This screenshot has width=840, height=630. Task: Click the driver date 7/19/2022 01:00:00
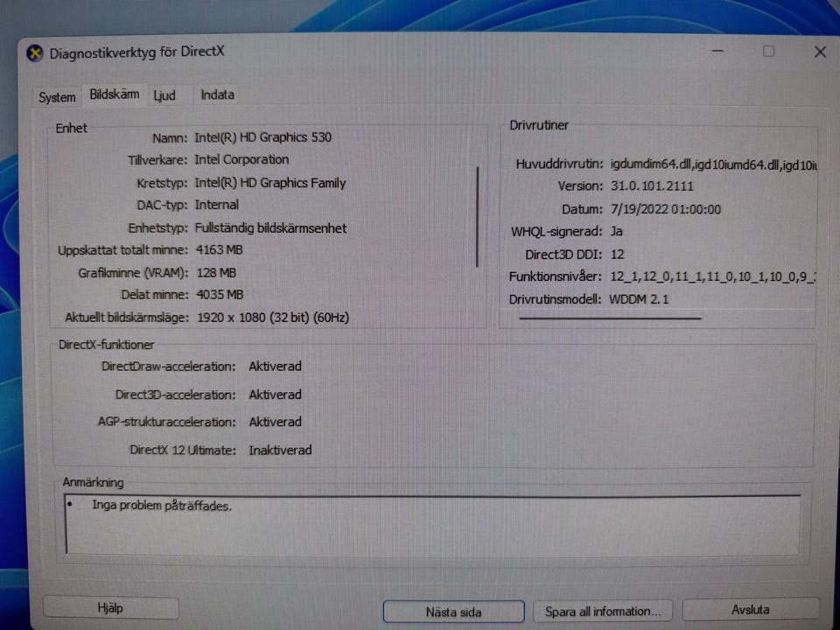pos(666,209)
